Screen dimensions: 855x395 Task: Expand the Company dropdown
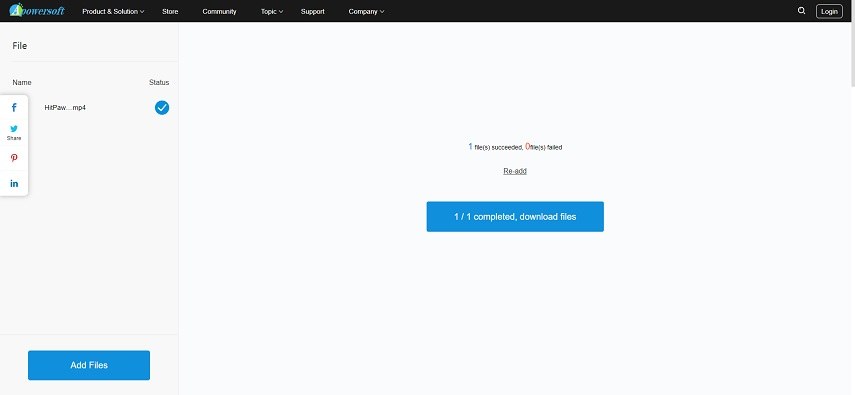366,11
